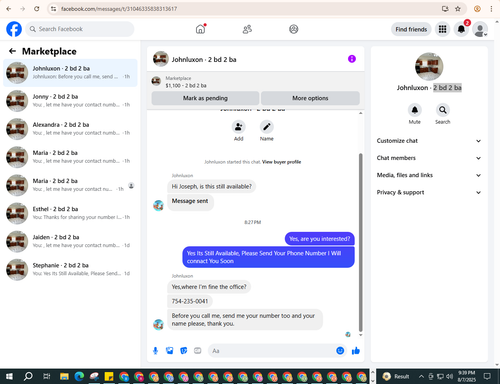Image resolution: width=500 pixels, height=384 pixels.
Task: Click the 'Yes, are you interested?' bubble
Action: [x=320, y=239]
